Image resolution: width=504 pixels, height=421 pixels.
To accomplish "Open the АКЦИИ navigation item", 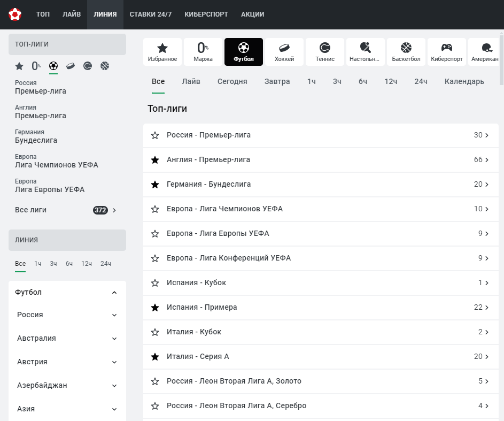I will click(x=253, y=14).
